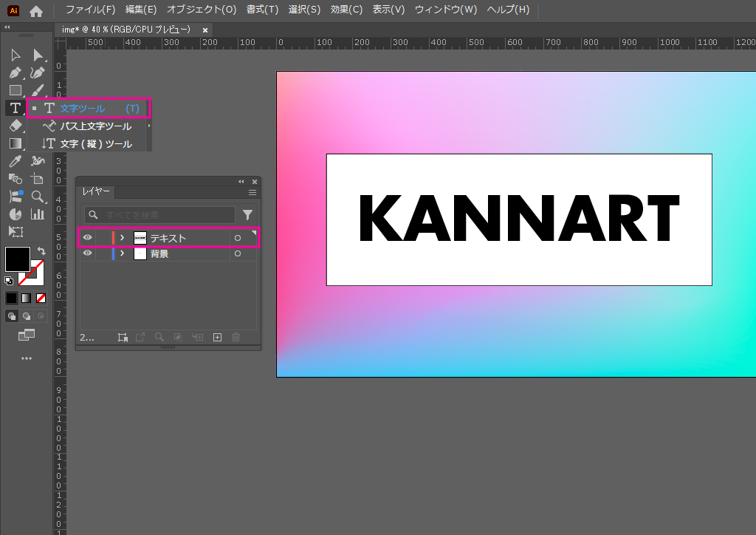The height and width of the screenshot is (535, 756).
Task: Pick the Pen tool in toolbar
Action: tap(15, 73)
